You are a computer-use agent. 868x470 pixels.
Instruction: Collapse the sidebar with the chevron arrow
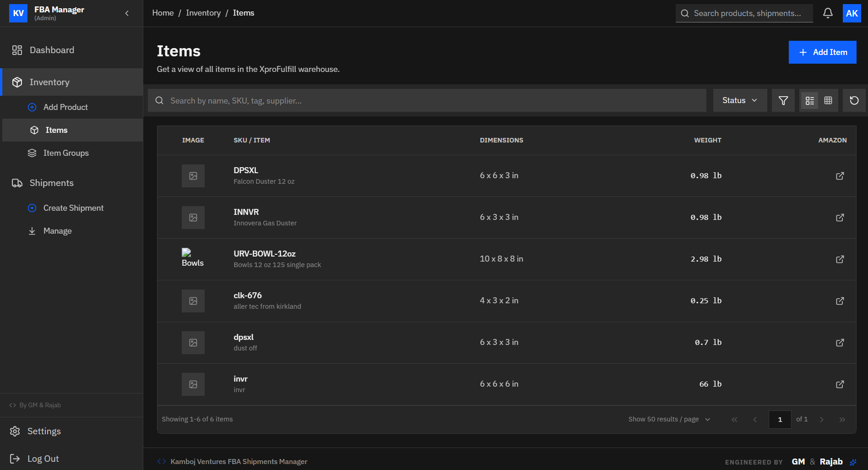point(127,13)
